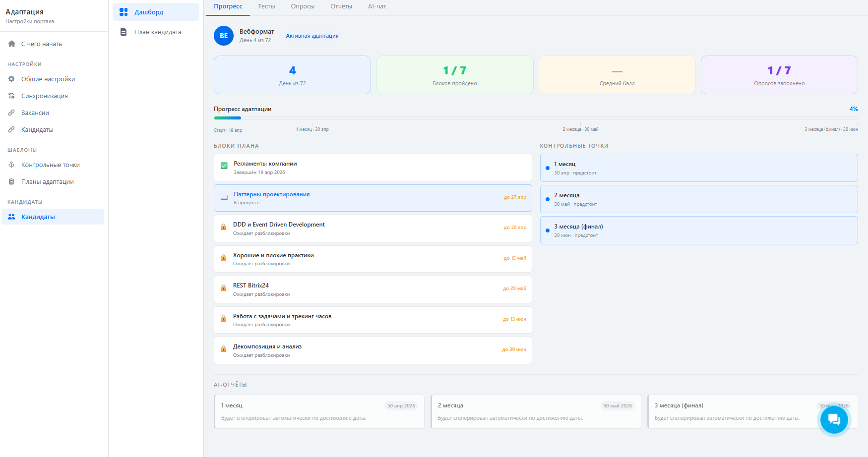
Task: Click the anchor icon for Контрольные точки
Action: point(11,165)
